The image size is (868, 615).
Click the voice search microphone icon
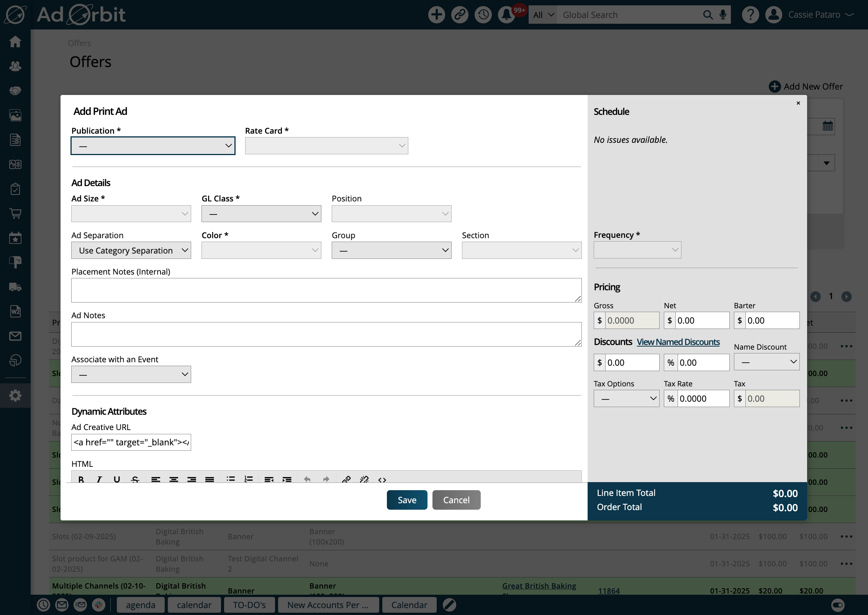click(723, 15)
